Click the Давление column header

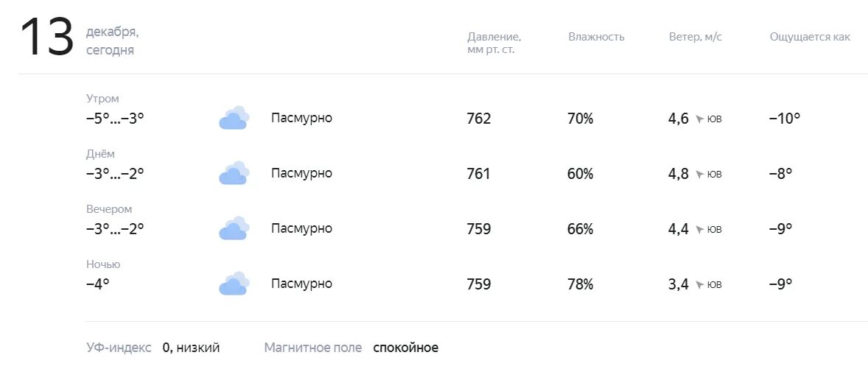(494, 43)
